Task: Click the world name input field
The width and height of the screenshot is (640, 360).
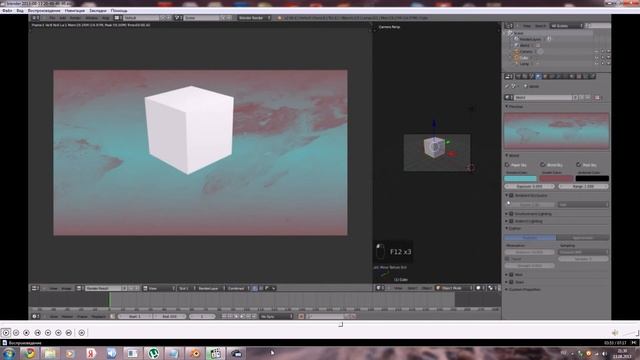Action: 543,98
